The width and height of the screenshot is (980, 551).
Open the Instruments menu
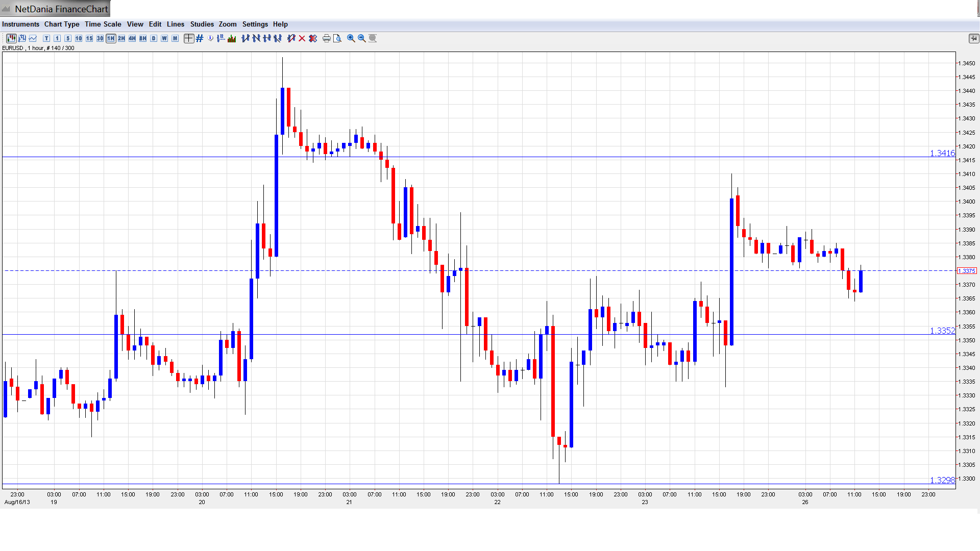20,24
